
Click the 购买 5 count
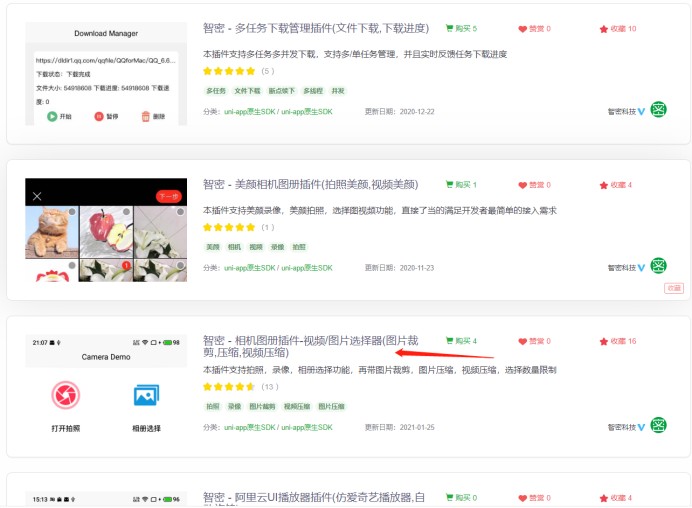[x=466, y=29]
